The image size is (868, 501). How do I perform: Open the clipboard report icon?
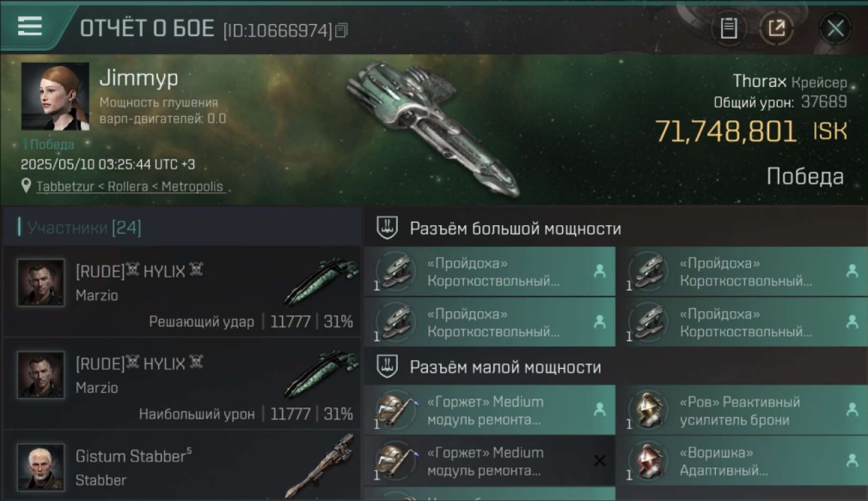(728, 29)
